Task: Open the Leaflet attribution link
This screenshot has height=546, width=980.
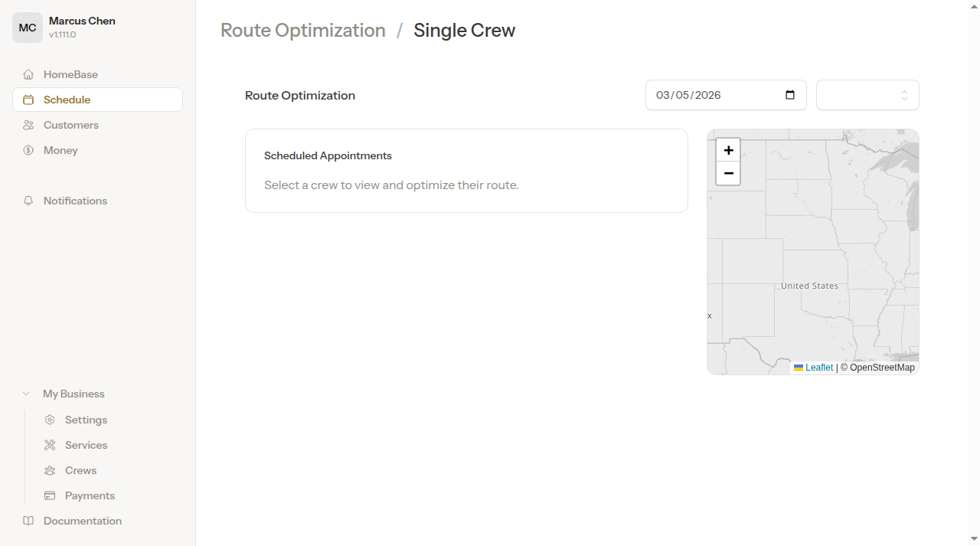Action: point(818,368)
